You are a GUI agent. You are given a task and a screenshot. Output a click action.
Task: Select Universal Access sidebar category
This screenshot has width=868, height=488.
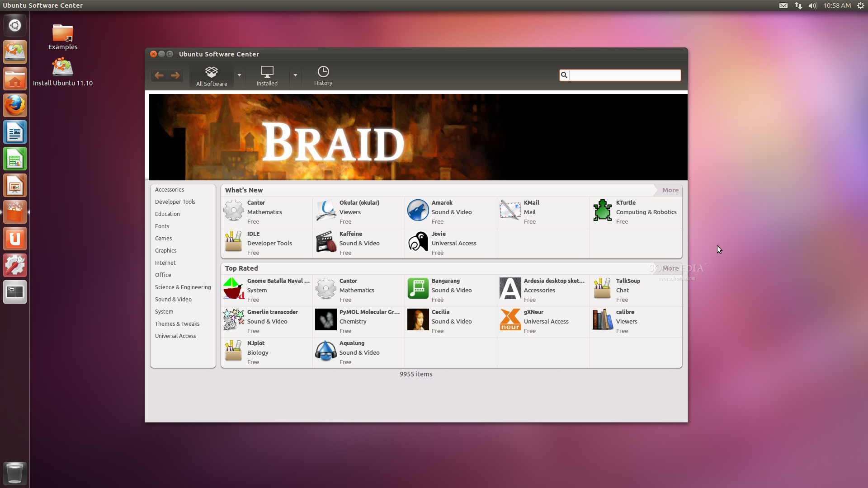(x=175, y=336)
